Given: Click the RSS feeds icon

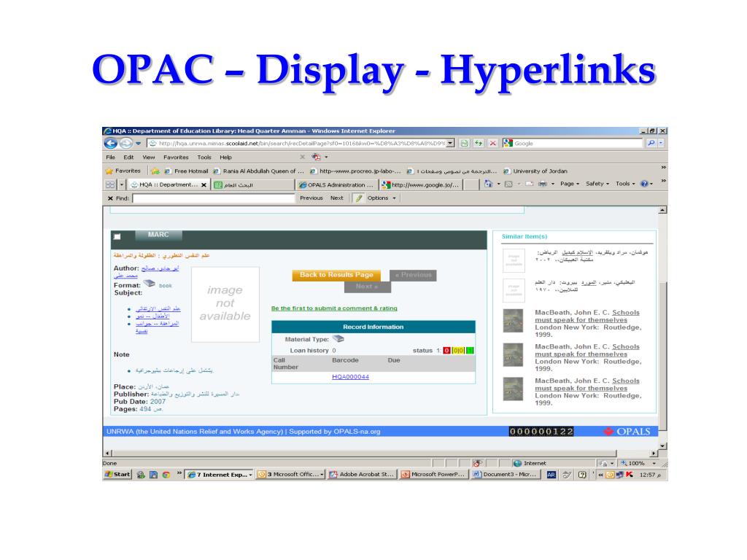Looking at the screenshot, I should point(508,184).
